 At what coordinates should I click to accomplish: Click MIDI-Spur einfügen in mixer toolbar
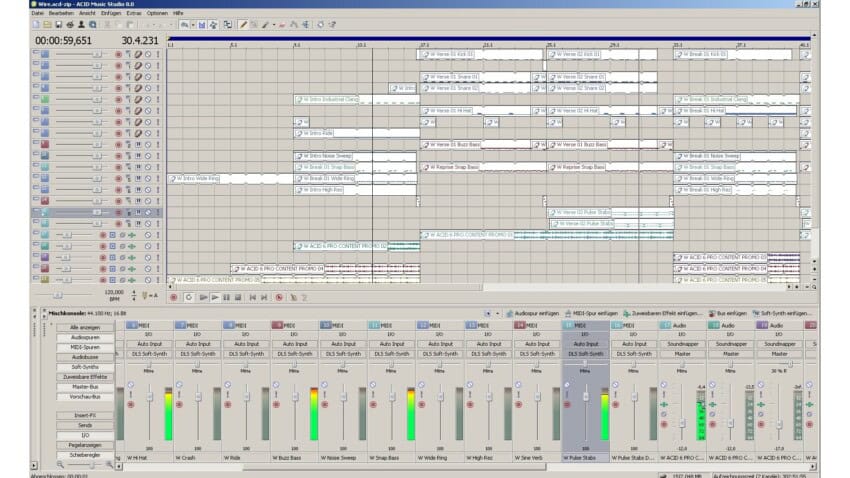[591, 313]
